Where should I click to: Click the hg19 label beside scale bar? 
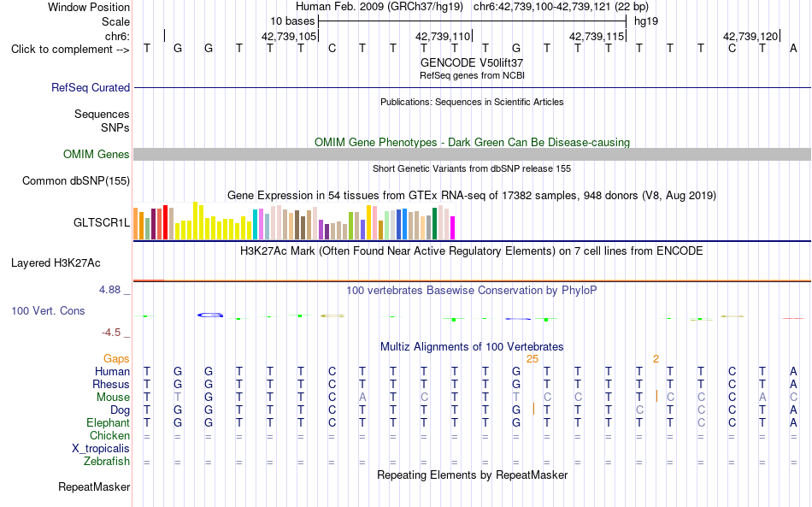[x=646, y=21]
